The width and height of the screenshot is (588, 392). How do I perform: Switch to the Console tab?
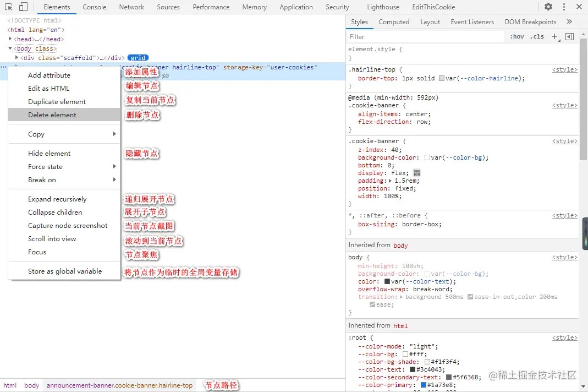click(94, 7)
